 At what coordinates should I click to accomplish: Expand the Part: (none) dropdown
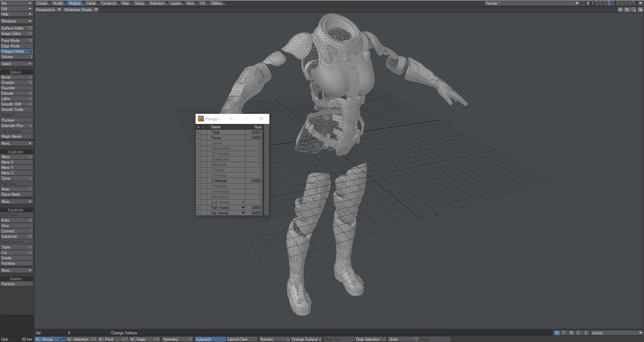(x=242, y=207)
